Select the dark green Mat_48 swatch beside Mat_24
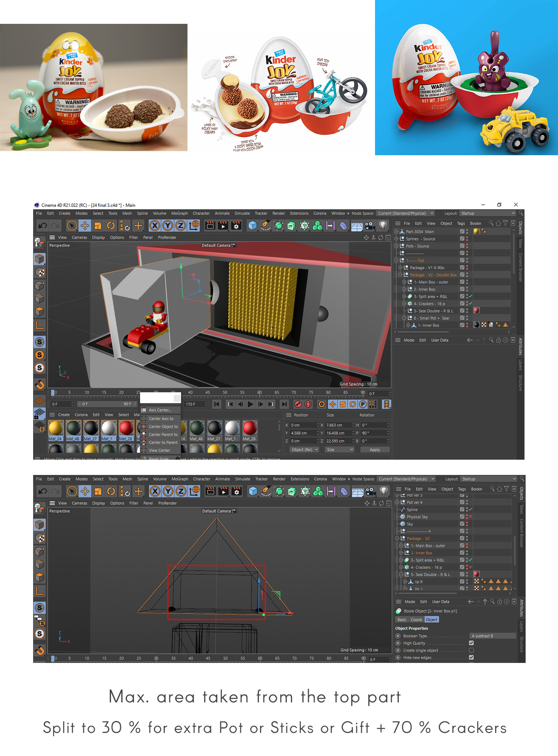The height and width of the screenshot is (756, 558). 73,428
